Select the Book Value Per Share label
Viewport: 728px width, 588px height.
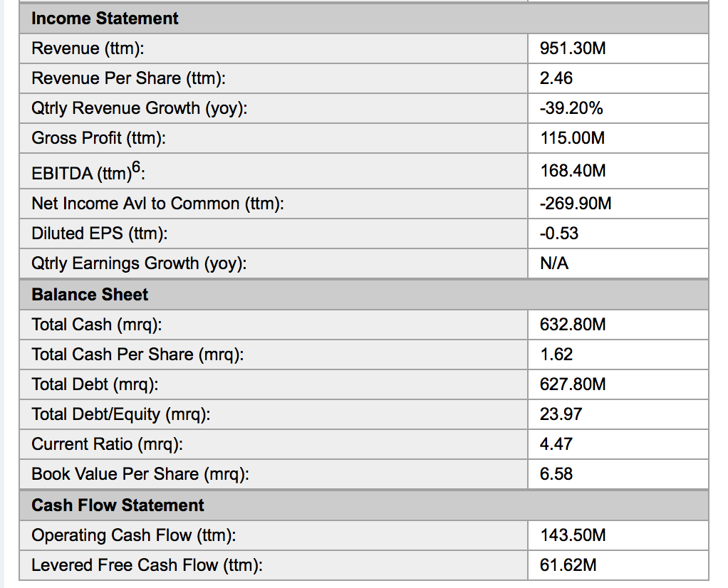[x=140, y=474]
